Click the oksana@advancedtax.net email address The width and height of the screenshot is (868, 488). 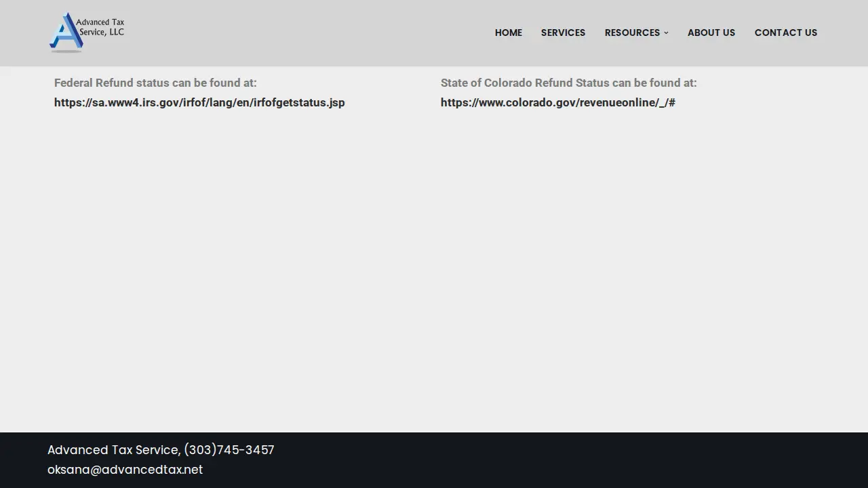point(125,470)
